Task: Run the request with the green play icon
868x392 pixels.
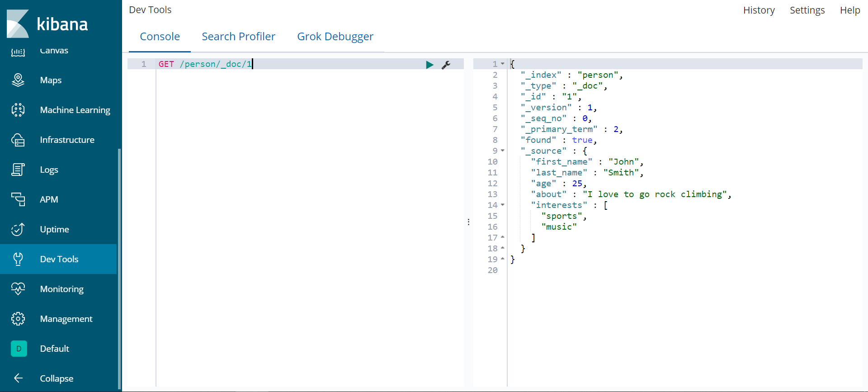Action: 429,65
